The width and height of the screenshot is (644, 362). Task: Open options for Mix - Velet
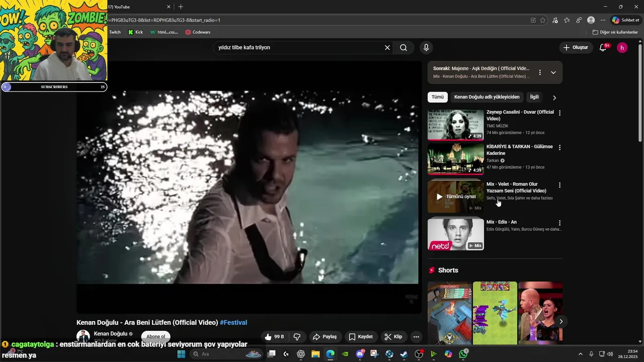(559, 185)
